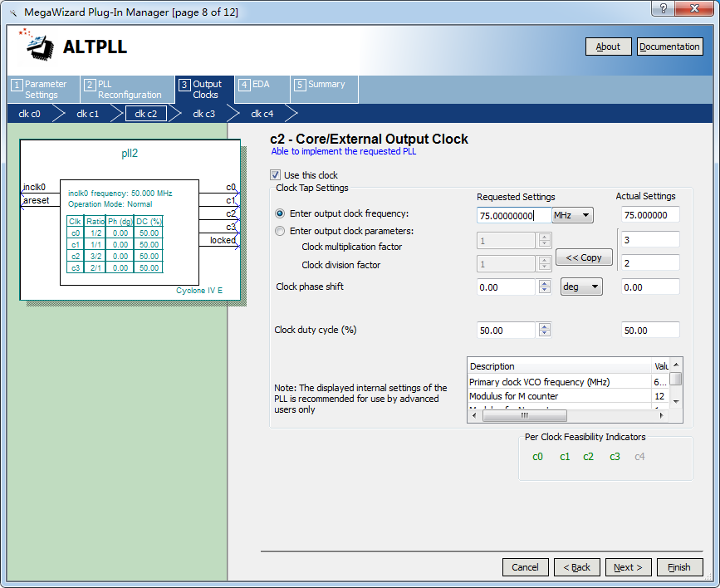Go to the clk c4 sub-page
Viewport: 720px width, 588px height.
click(x=262, y=114)
